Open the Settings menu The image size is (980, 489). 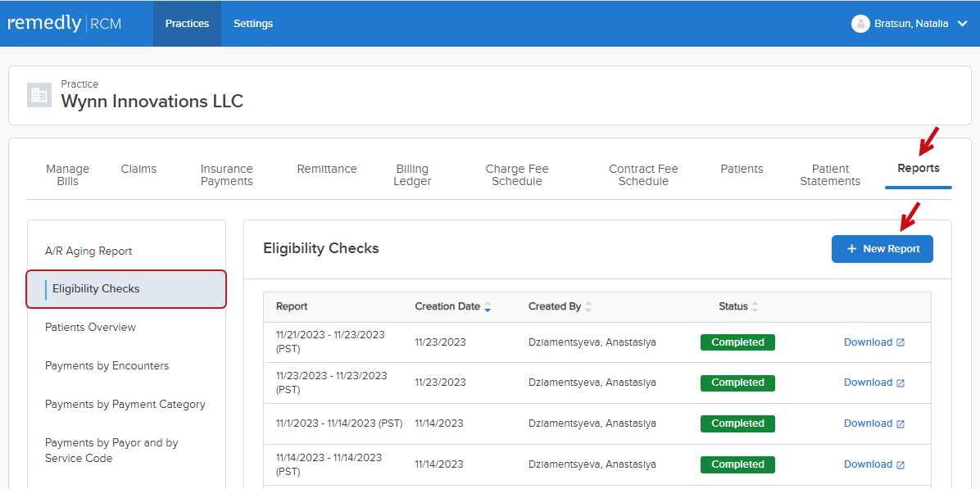click(253, 24)
